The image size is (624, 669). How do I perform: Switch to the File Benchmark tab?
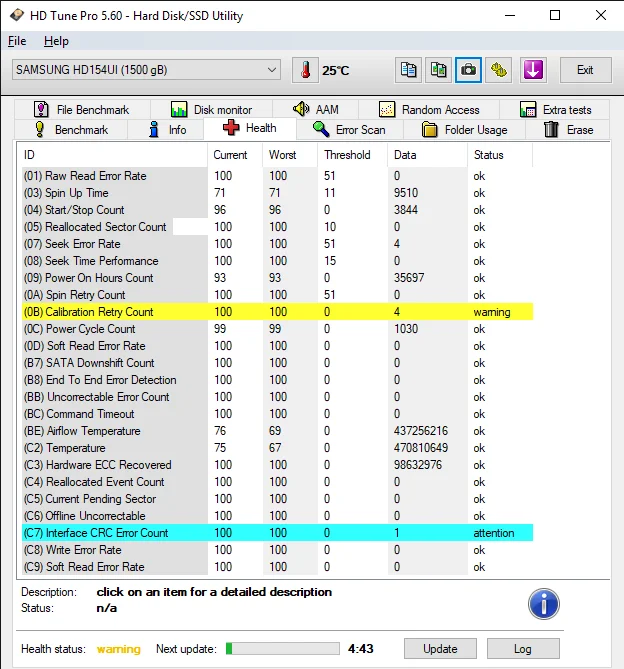pos(82,110)
